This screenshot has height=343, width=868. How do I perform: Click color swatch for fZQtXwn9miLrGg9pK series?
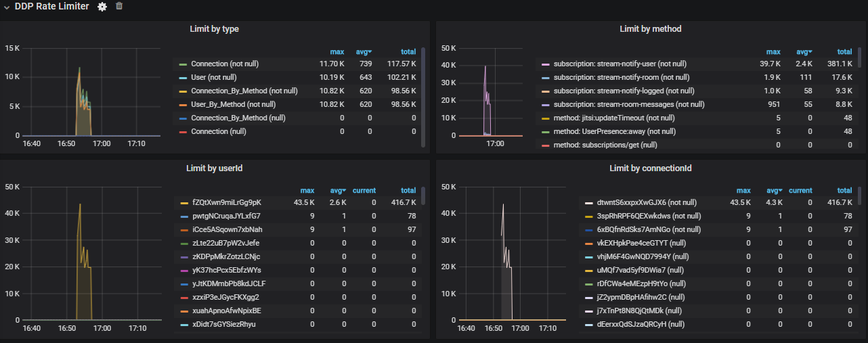pyautogui.click(x=184, y=203)
